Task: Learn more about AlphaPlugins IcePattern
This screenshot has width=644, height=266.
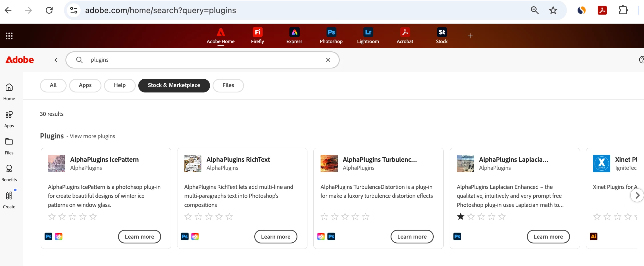Action: coord(139,237)
